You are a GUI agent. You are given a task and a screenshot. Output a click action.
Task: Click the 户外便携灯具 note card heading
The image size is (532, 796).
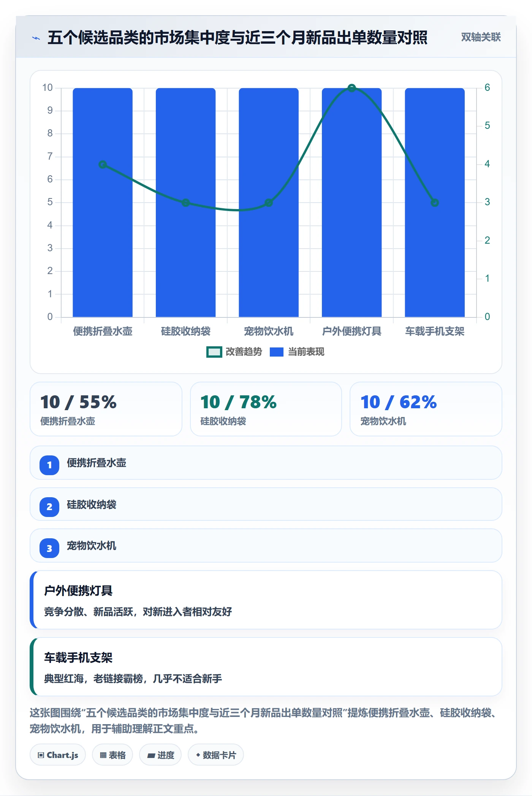[x=78, y=591]
